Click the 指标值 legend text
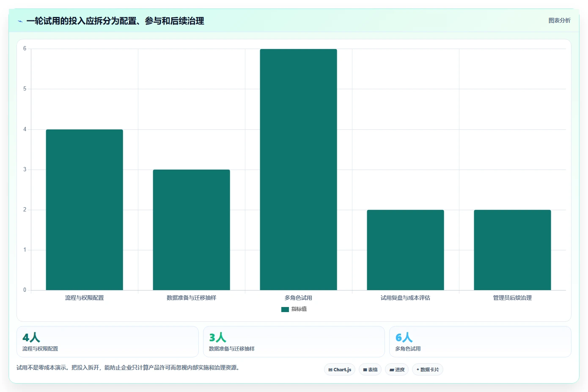Viewport: 588px width, 392px height. pyautogui.click(x=299, y=309)
